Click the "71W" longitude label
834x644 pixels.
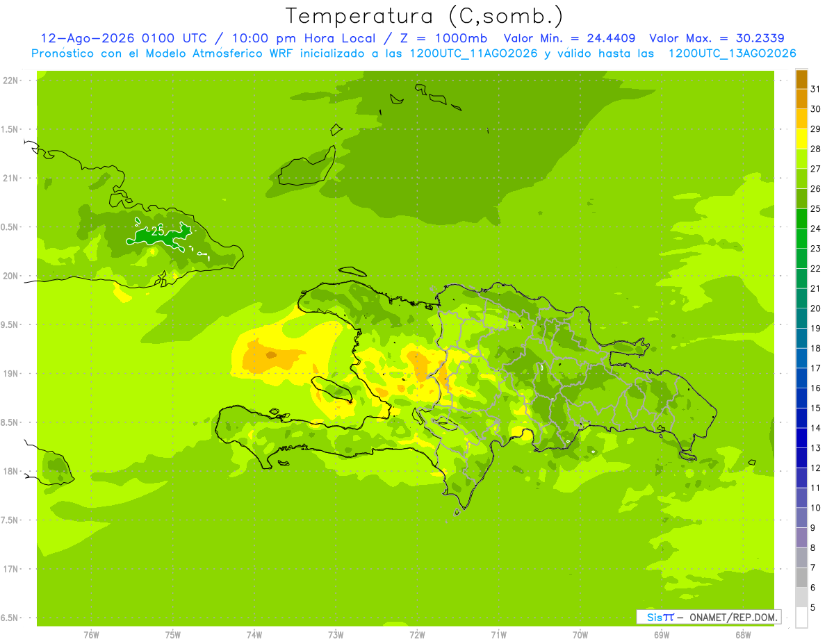[x=498, y=635]
